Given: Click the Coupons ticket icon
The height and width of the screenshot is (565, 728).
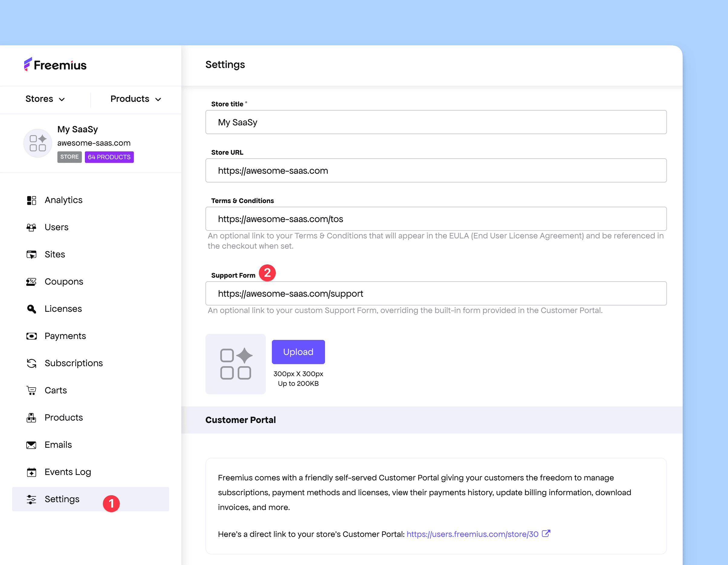Looking at the screenshot, I should [31, 282].
